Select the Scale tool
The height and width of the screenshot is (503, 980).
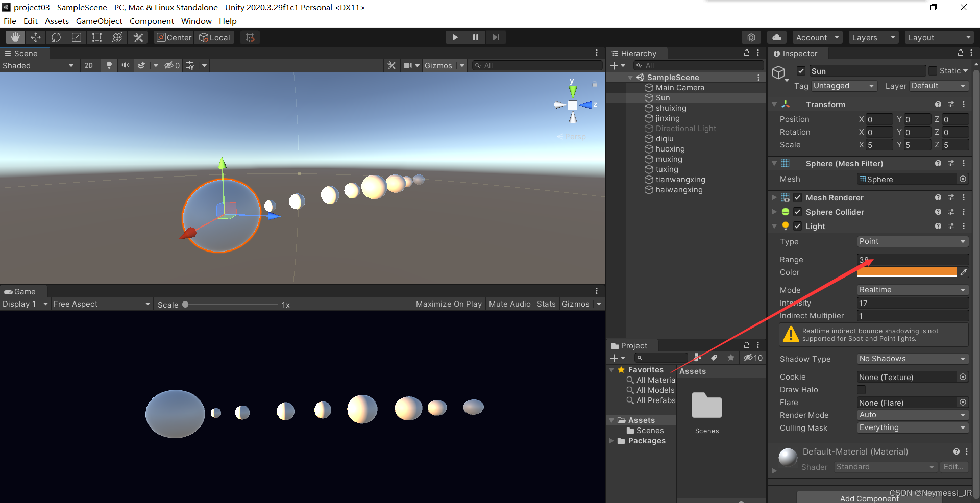(77, 37)
